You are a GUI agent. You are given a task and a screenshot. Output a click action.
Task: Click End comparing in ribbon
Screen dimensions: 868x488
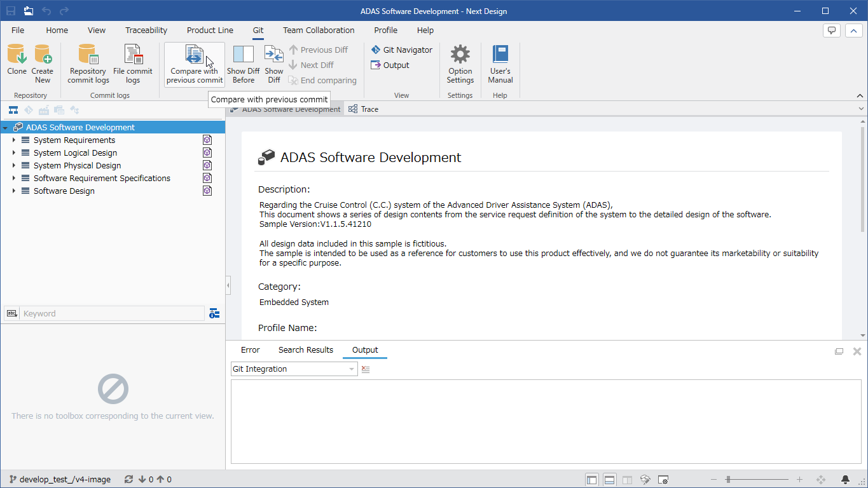[x=322, y=80]
